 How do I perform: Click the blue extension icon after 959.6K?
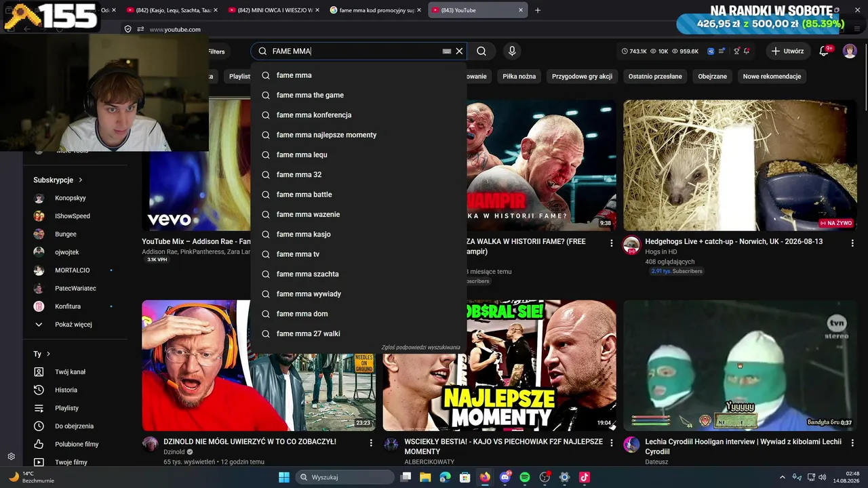click(x=711, y=51)
